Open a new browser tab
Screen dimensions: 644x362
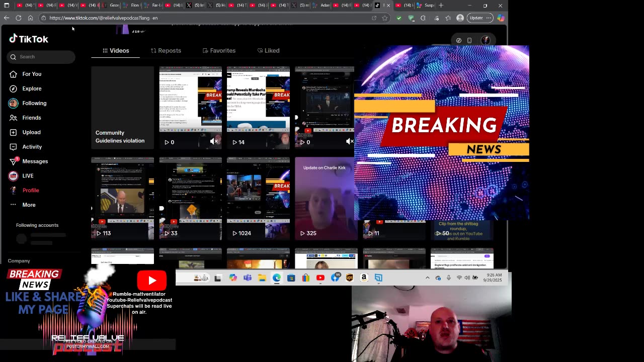(441, 6)
